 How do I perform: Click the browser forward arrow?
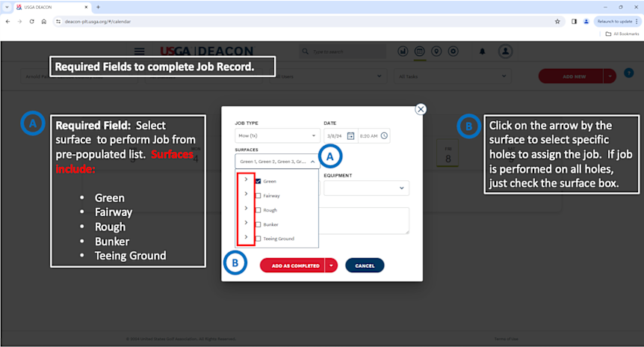[19, 22]
